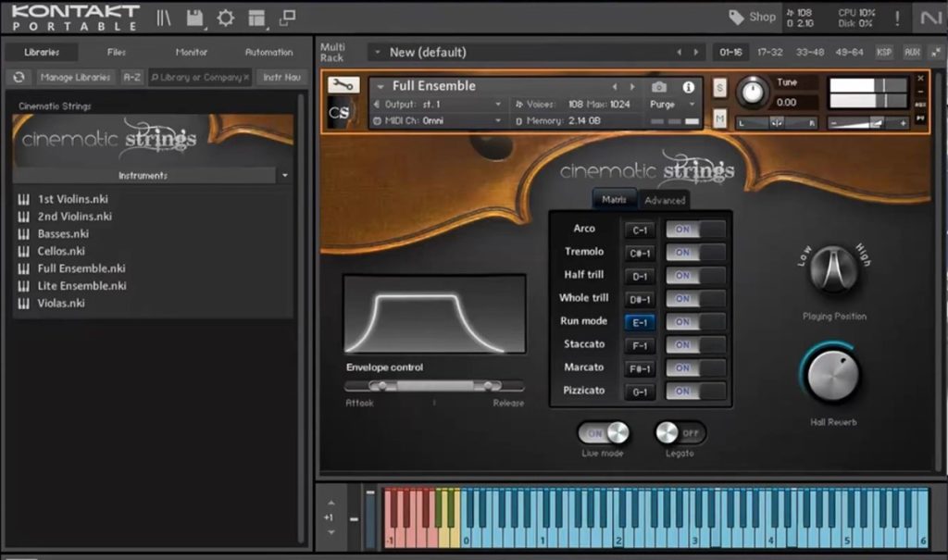Open instrument info with the i icon

click(689, 87)
